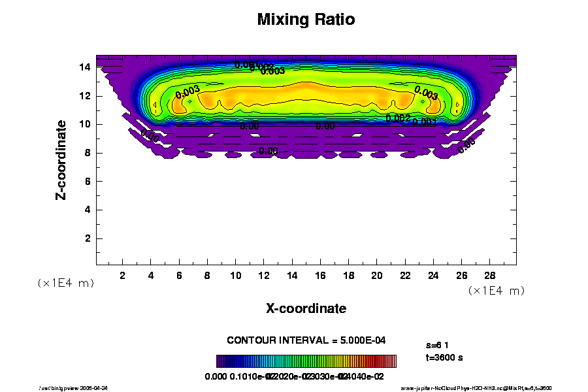The height and width of the screenshot is (392, 588).
Task: Pick the green middle of the color bar
Action: (x=306, y=361)
